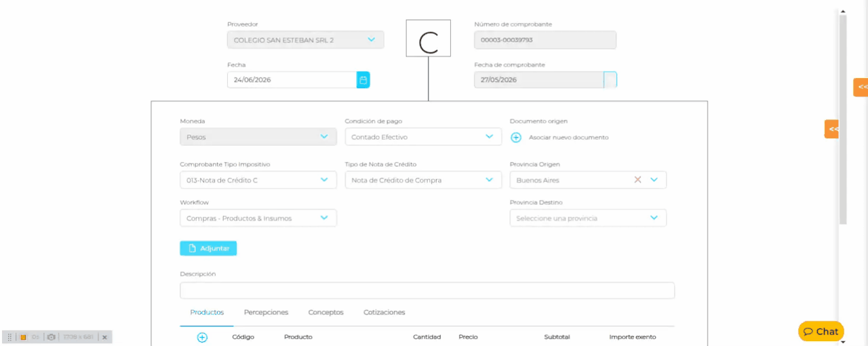Close the screen recorder toolbar

point(104,337)
